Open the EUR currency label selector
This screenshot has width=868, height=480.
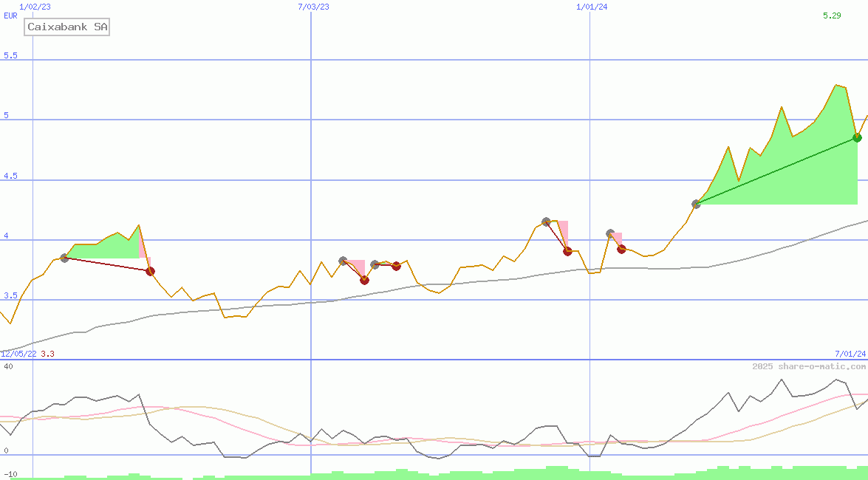[x=10, y=16]
